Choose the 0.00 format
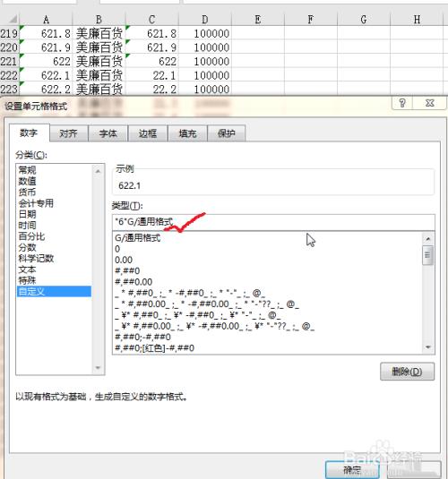 [268, 260]
